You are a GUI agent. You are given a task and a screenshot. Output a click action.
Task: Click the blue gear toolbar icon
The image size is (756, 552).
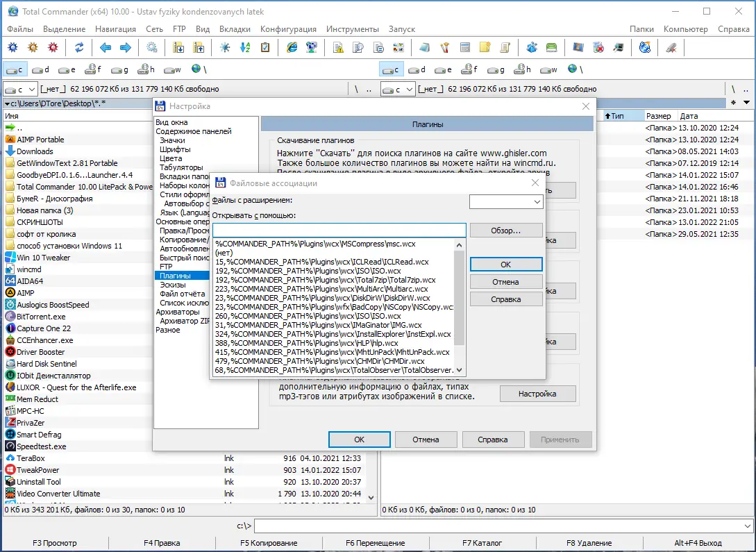[x=13, y=47]
